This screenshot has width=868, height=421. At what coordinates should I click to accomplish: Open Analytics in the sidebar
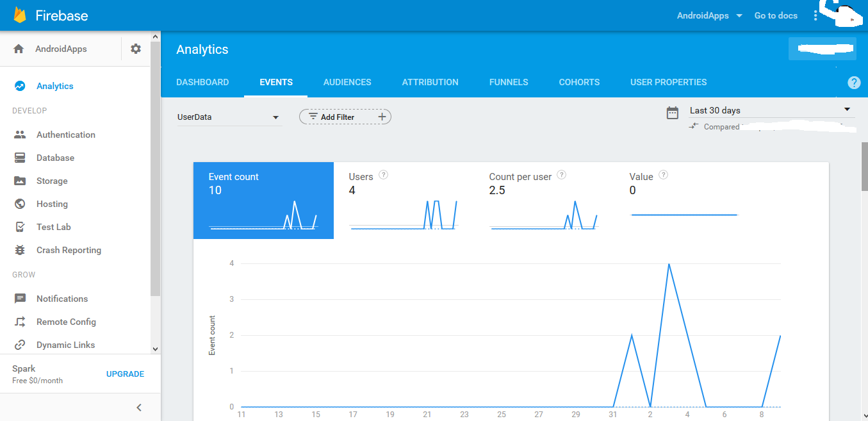click(x=55, y=86)
